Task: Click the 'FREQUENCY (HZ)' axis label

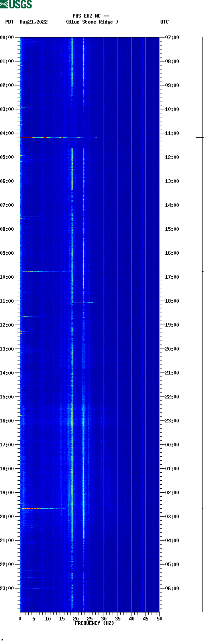Action: tap(94, 623)
